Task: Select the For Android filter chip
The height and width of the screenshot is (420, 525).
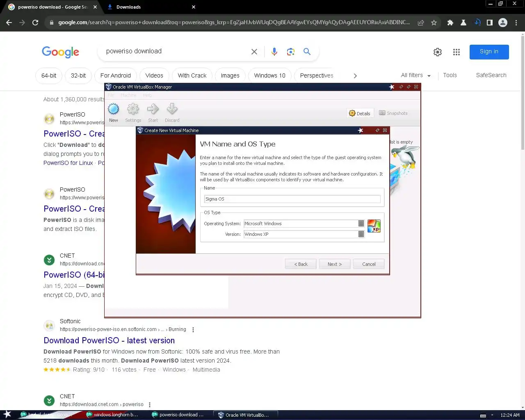Action: [x=116, y=75]
